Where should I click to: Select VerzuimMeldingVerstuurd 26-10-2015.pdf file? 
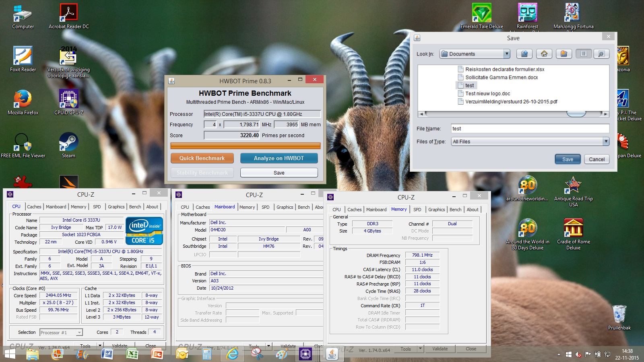(x=508, y=101)
